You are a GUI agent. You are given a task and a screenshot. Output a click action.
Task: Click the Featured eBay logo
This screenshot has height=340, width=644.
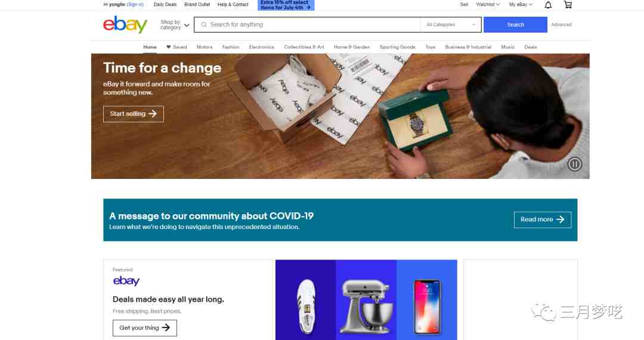pos(126,281)
